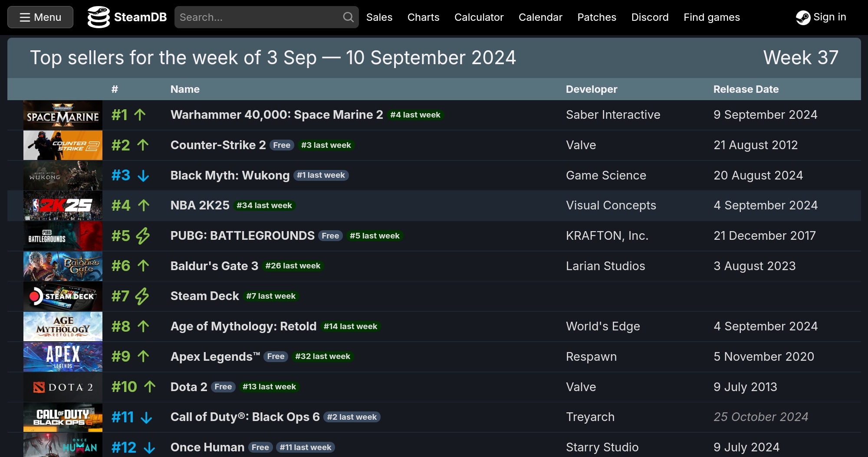Click down arrow beside rank #3
The height and width of the screenshot is (457, 868).
143,176
